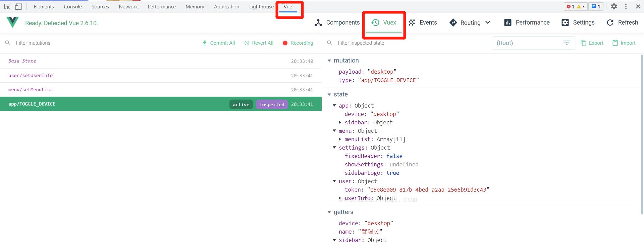
Task: Collapse the app object in state
Action: (x=334, y=106)
